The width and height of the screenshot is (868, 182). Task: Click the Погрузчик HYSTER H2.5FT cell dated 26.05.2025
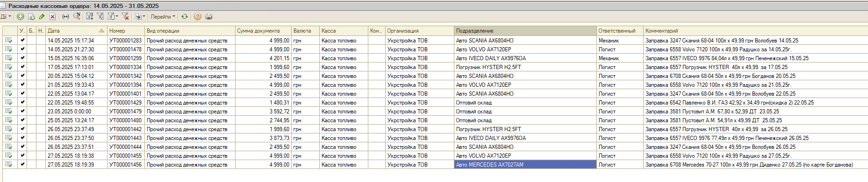[x=525, y=129]
